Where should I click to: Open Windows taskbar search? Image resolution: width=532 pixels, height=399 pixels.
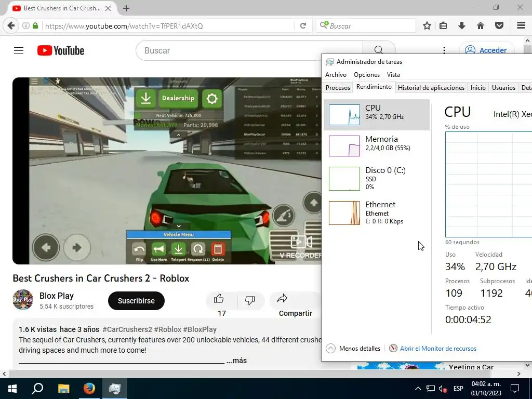coord(37,389)
